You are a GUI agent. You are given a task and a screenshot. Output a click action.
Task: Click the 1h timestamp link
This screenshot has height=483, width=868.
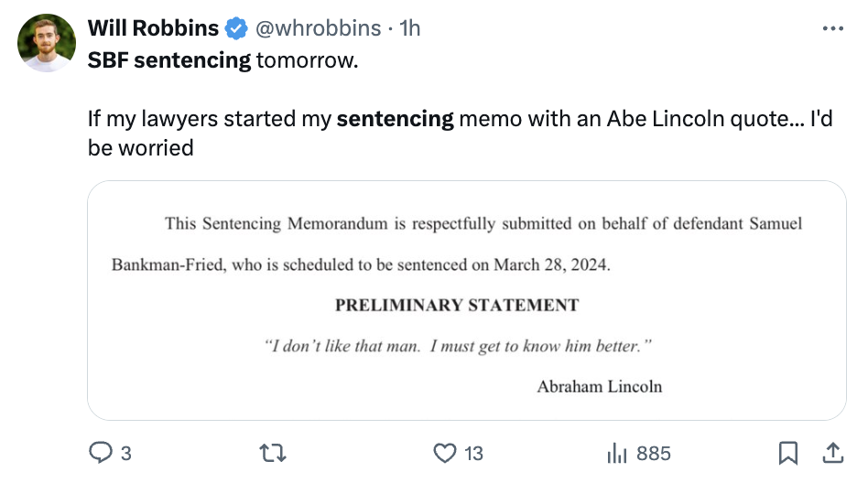click(x=410, y=28)
